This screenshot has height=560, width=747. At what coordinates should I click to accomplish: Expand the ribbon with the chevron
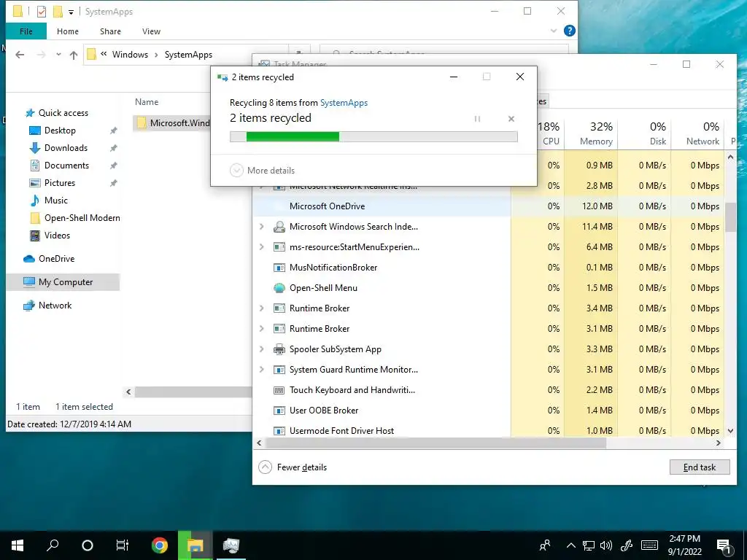tap(554, 31)
